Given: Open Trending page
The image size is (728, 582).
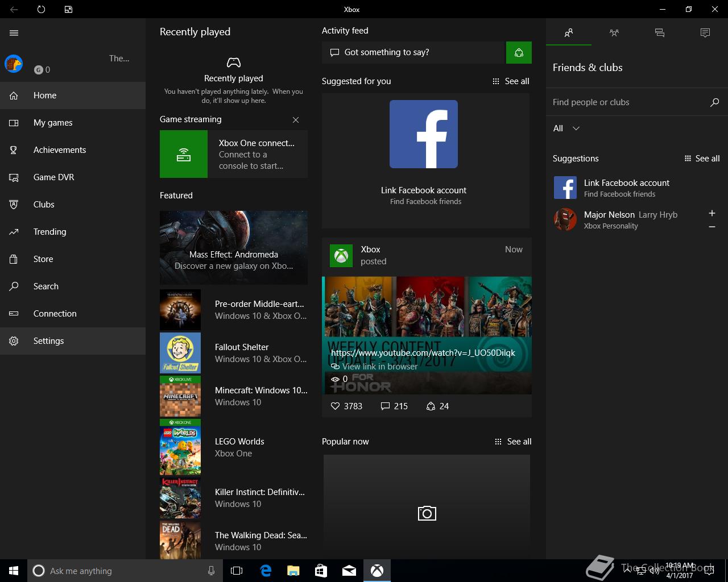Looking at the screenshot, I should (73, 232).
